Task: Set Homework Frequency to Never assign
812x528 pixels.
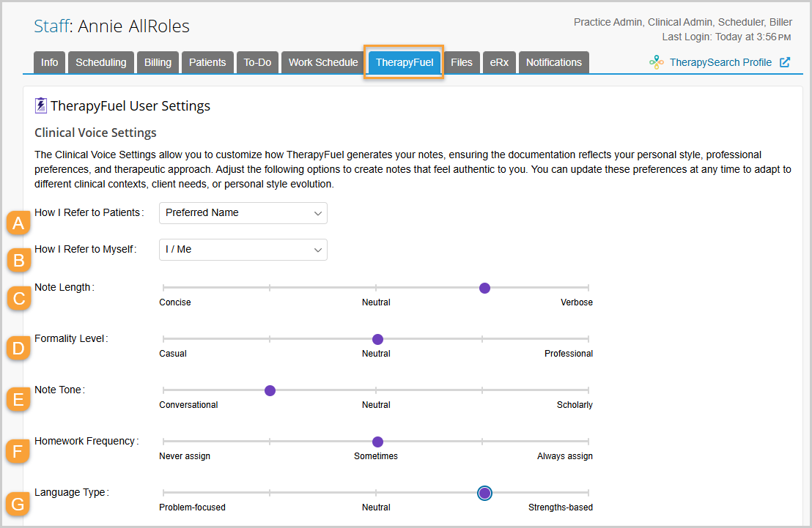Action: (x=163, y=442)
